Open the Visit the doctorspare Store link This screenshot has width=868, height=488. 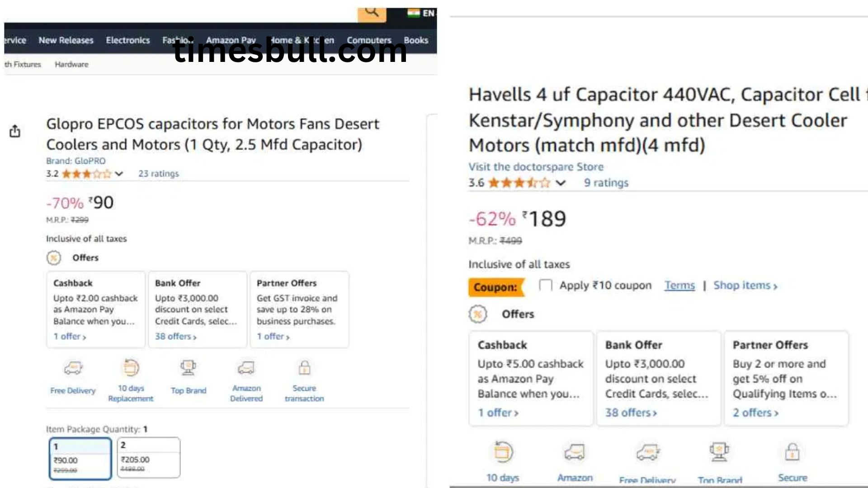pos(536,167)
